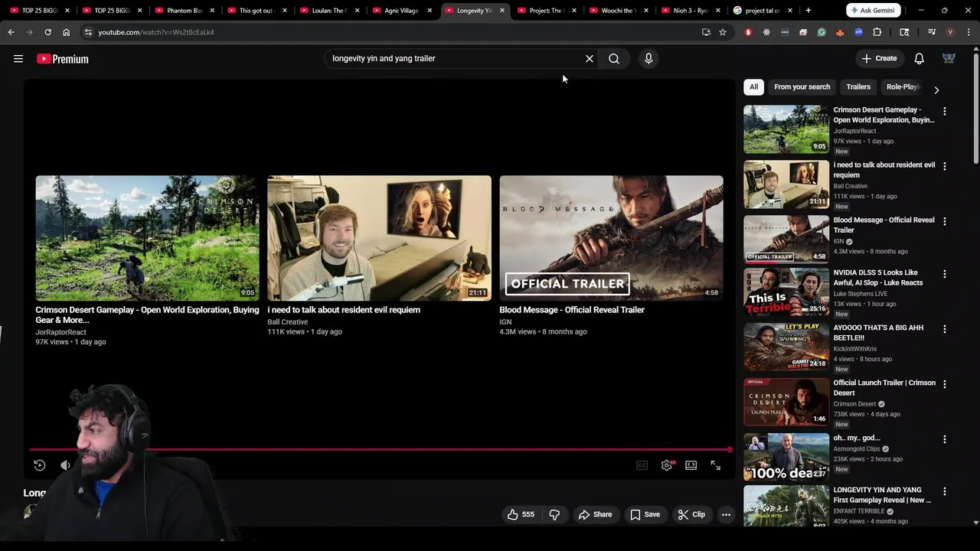Start voice search with microphone

648,59
